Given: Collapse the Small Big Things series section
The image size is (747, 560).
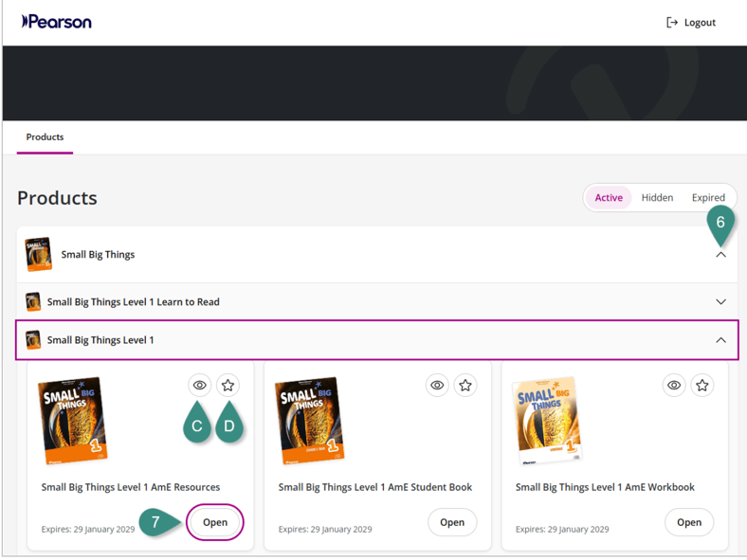Looking at the screenshot, I should [x=720, y=255].
